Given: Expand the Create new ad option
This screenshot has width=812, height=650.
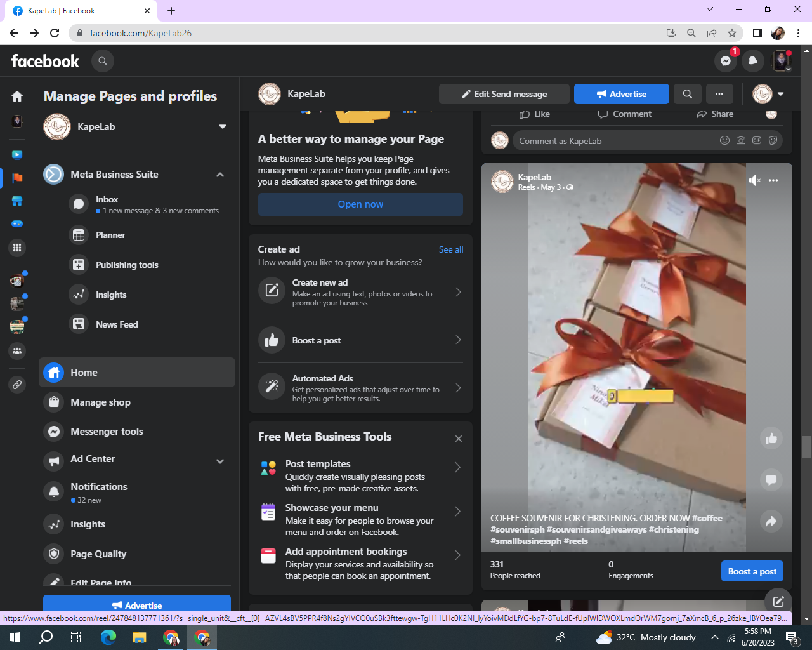Looking at the screenshot, I should [459, 292].
